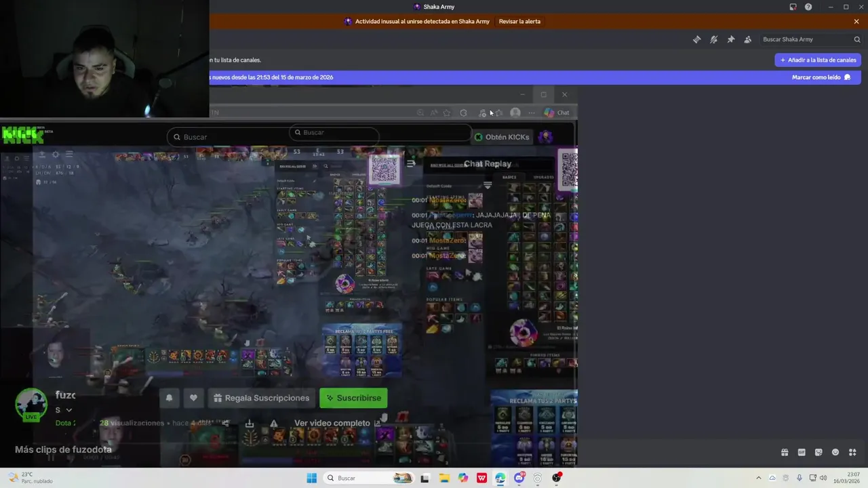Show member list in Discord
Screen dimensions: 868x488
(747, 39)
